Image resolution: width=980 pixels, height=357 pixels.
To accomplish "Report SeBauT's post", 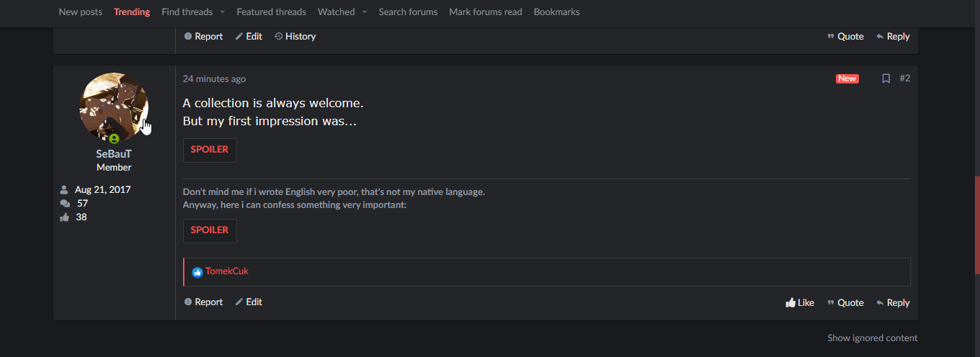I will 203,302.
